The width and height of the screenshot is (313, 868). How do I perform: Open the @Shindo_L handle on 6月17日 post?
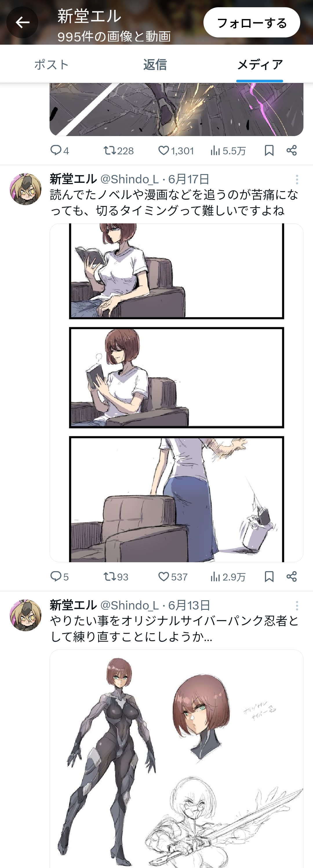[x=129, y=179]
